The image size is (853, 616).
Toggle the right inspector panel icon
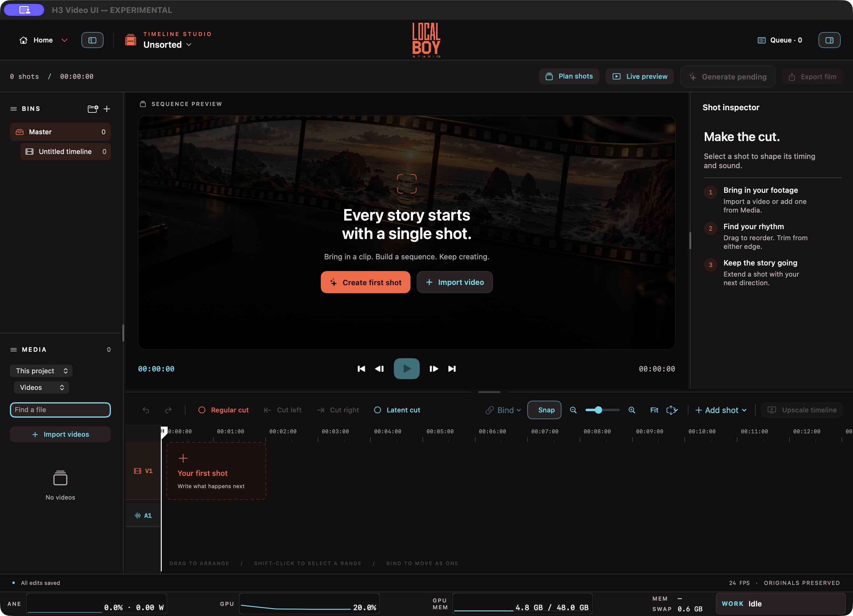[829, 40]
